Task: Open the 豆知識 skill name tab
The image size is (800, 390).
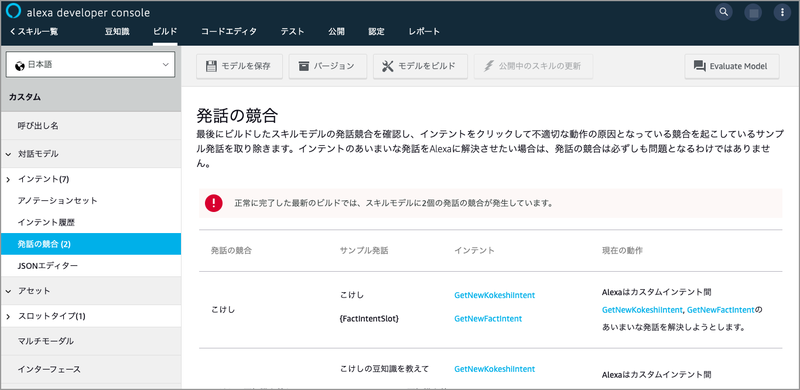Action: [x=117, y=32]
